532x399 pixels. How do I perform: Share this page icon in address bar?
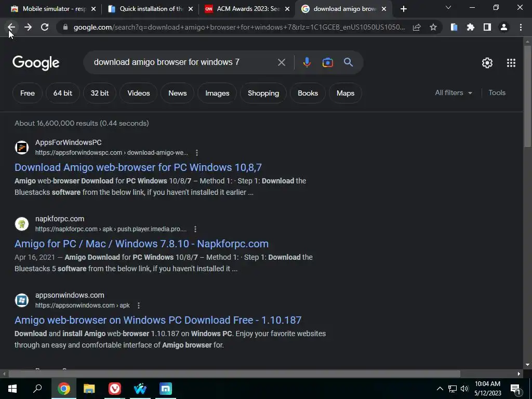pyautogui.click(x=417, y=27)
